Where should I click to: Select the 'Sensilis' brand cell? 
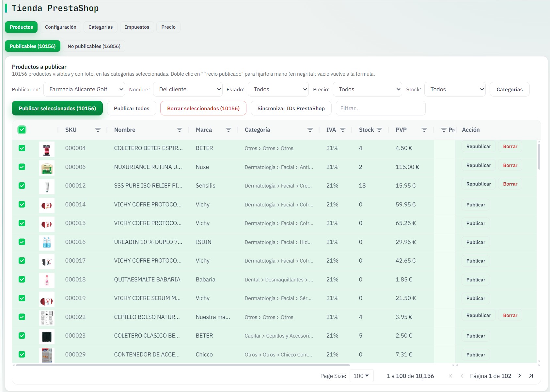pyautogui.click(x=205, y=186)
